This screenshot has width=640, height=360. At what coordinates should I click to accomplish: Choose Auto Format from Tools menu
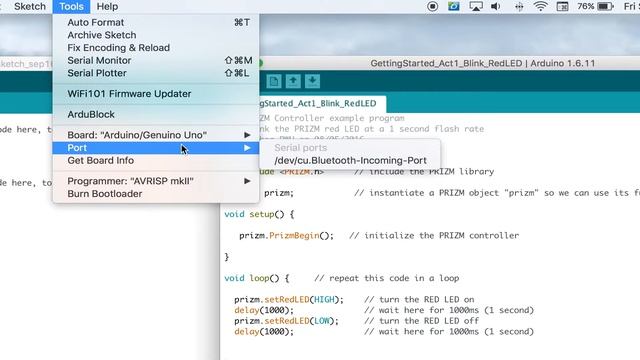pos(156,22)
